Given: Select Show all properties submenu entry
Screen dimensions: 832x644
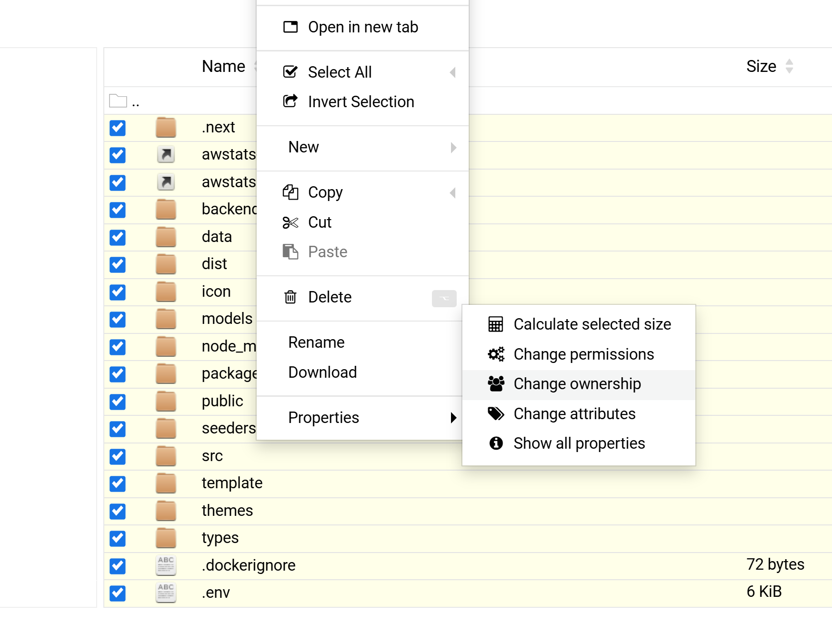Looking at the screenshot, I should (x=579, y=443).
